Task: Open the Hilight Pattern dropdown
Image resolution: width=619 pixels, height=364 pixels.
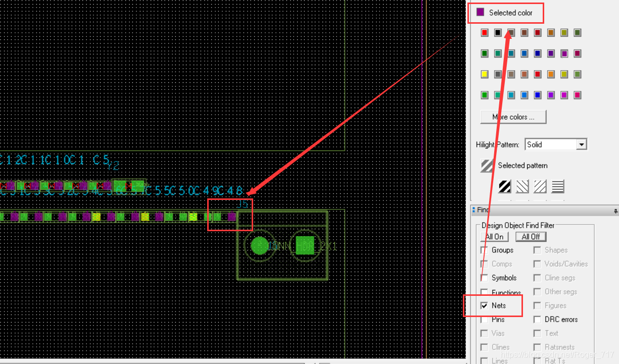Action: point(582,145)
